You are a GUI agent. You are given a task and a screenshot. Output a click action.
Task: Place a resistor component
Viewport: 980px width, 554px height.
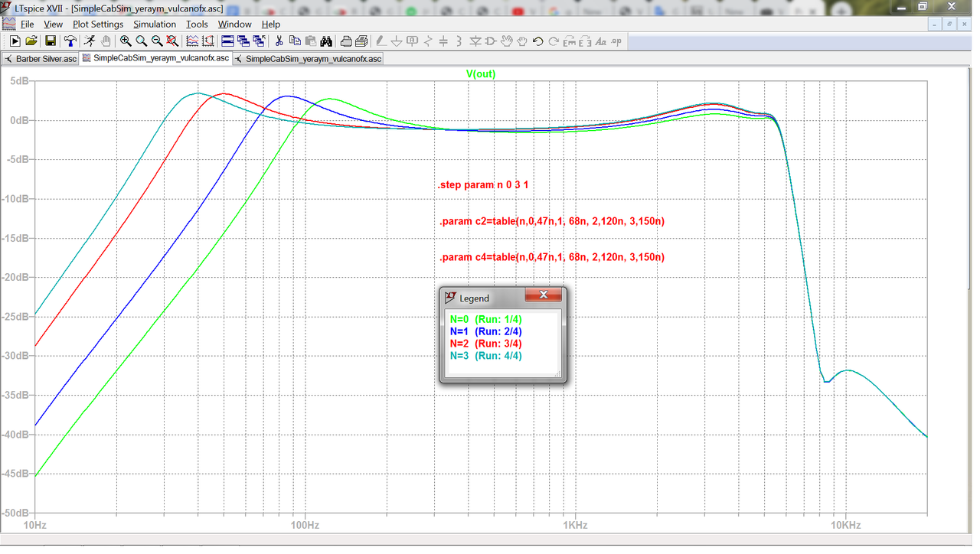[x=428, y=41]
